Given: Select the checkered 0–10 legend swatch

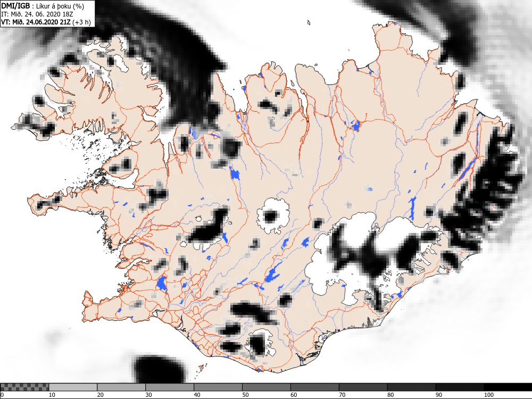Looking at the screenshot, I should (25, 387).
